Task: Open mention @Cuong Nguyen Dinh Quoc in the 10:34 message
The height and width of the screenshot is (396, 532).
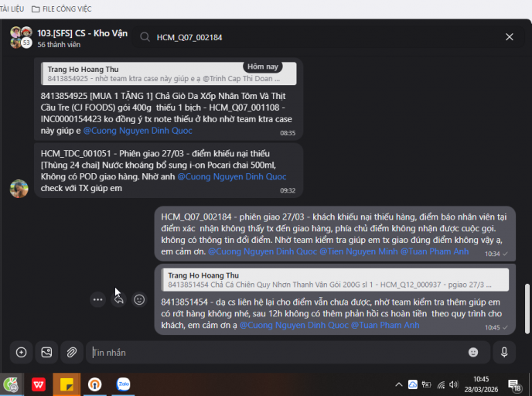Action: [x=263, y=251]
